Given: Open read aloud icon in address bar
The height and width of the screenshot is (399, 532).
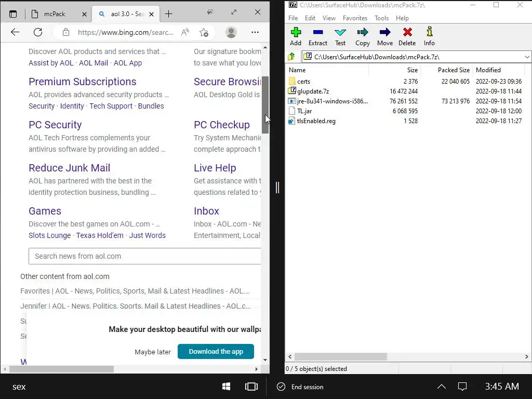Looking at the screenshot, I should [x=185, y=32].
